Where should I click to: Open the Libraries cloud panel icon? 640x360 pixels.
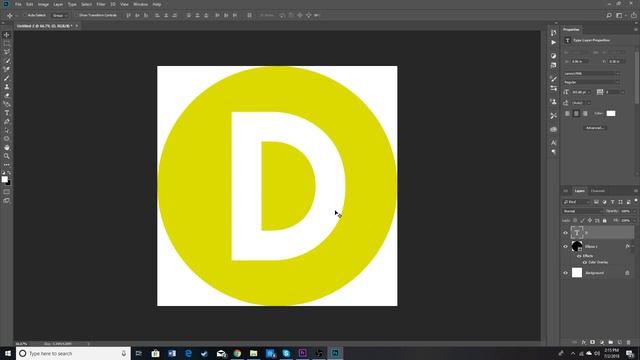click(x=553, y=129)
